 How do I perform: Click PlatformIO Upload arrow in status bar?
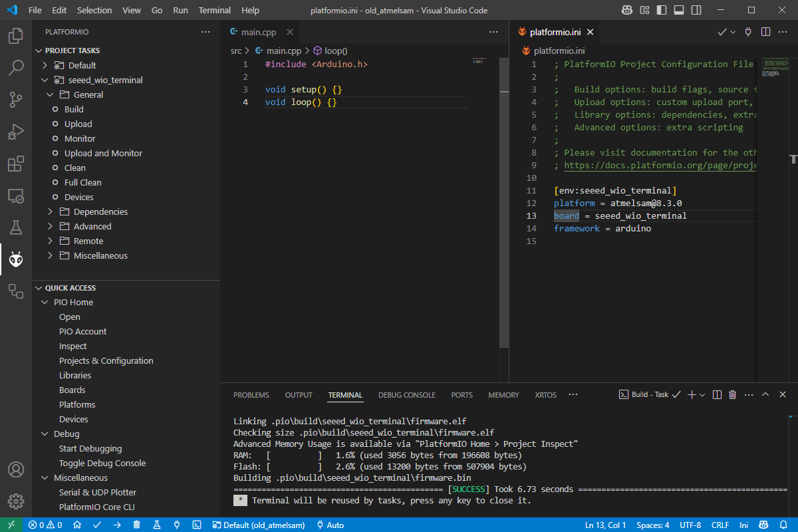[117, 525]
